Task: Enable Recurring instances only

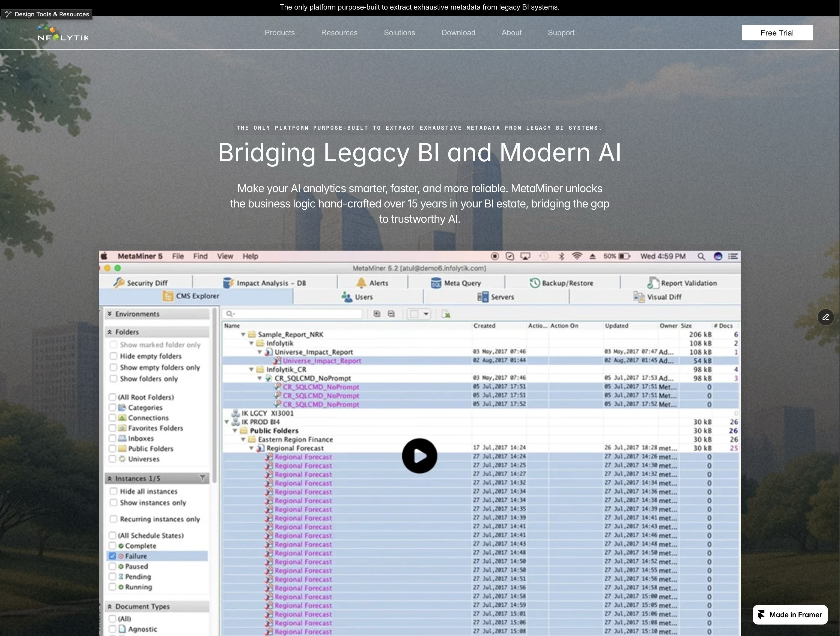Action: tap(113, 519)
